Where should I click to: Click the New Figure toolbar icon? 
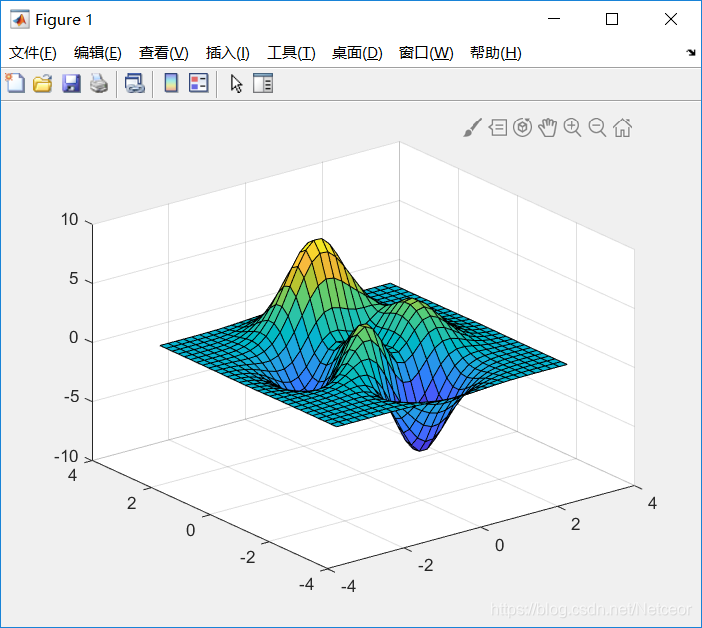pos(15,83)
